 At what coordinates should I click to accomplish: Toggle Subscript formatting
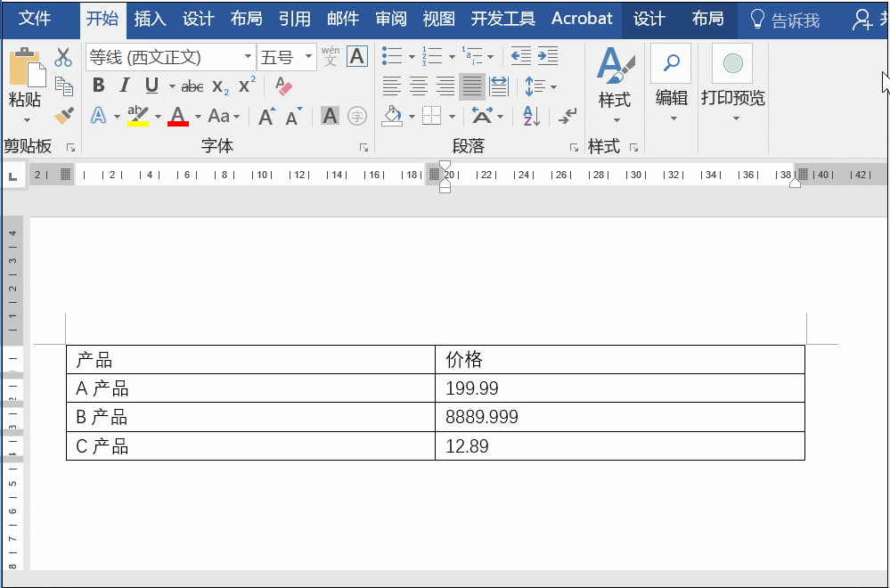click(x=220, y=86)
